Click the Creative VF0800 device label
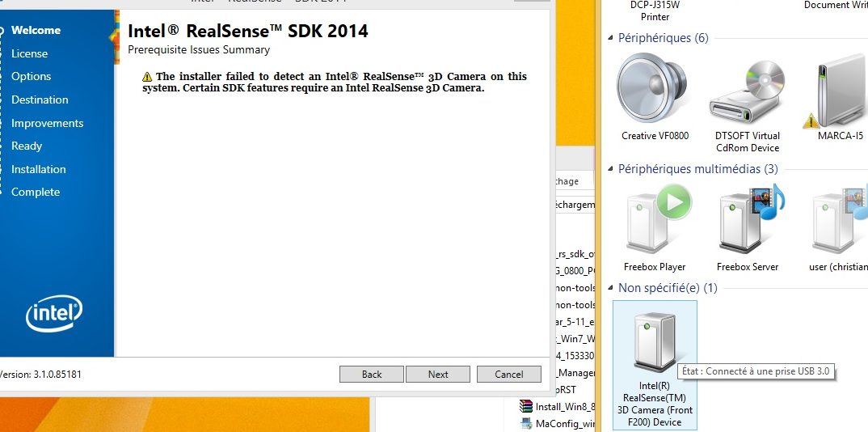 [655, 136]
